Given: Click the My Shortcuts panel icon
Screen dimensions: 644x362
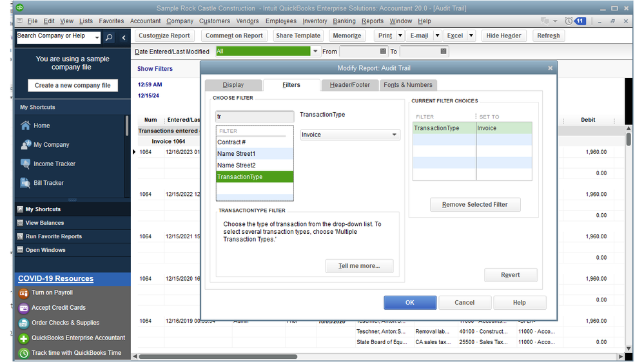Looking at the screenshot, I should pyautogui.click(x=20, y=209).
